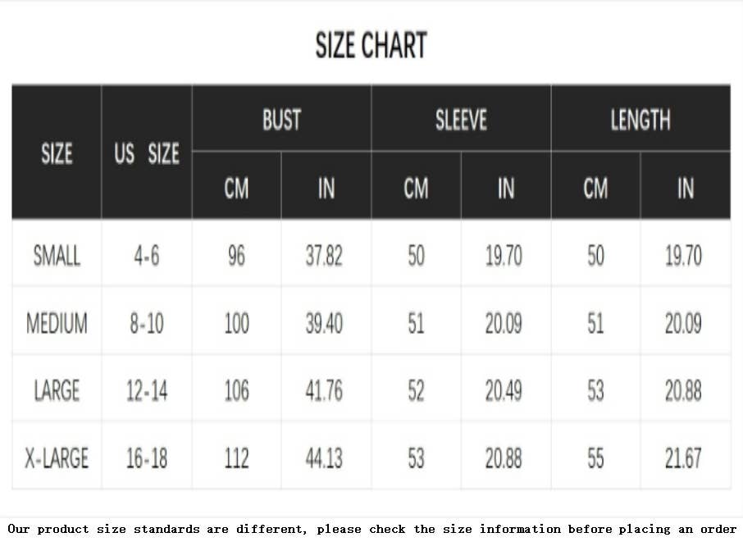743x560 pixels.
Task: Click the SLEEVE column header
Action: click(x=461, y=120)
